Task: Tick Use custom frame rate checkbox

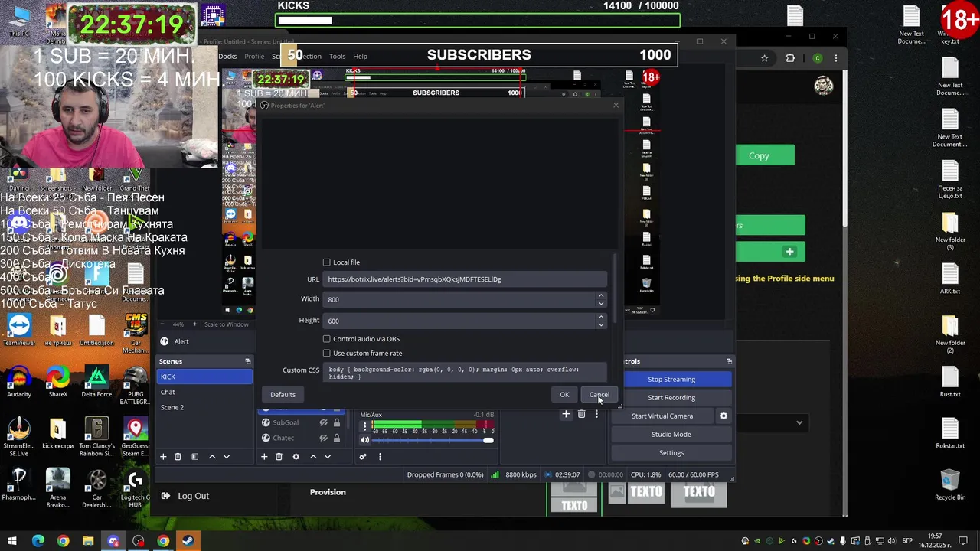Action: (327, 354)
